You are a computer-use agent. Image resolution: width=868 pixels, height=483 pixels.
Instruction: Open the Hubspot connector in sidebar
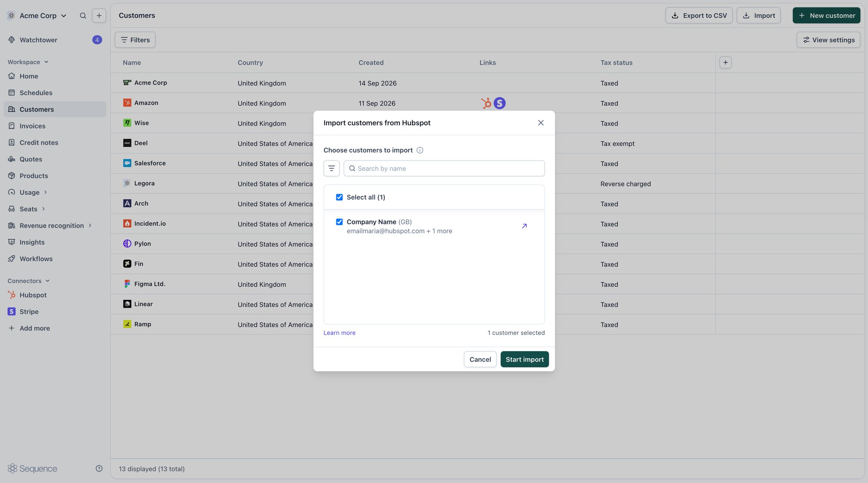(55, 295)
